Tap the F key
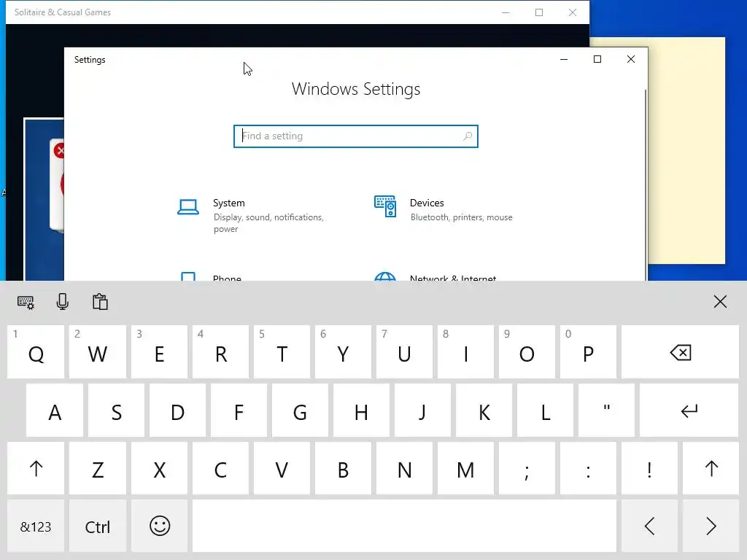This screenshot has width=747, height=560. [239, 411]
